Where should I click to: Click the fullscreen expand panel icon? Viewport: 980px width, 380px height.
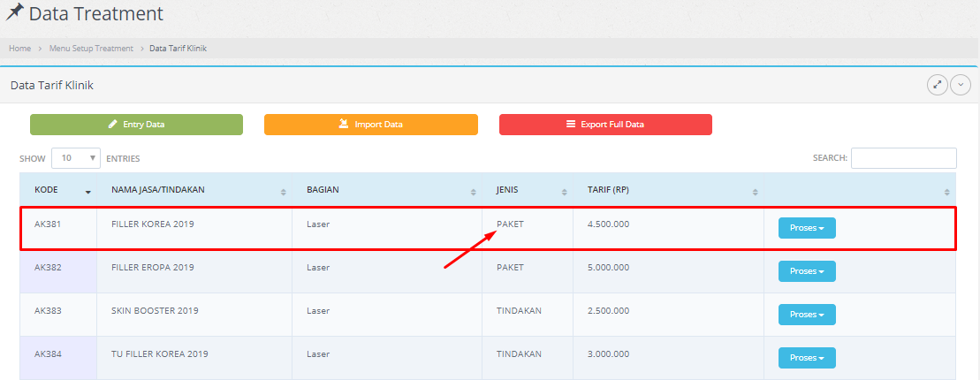pos(937,85)
